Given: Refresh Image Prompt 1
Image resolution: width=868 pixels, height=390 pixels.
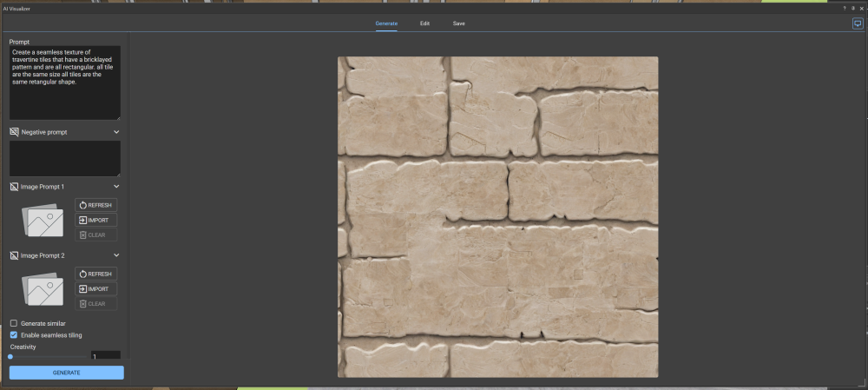Looking at the screenshot, I should 95,205.
